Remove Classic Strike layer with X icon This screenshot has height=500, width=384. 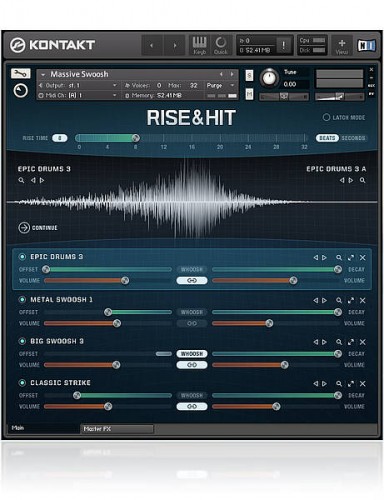coord(363,384)
